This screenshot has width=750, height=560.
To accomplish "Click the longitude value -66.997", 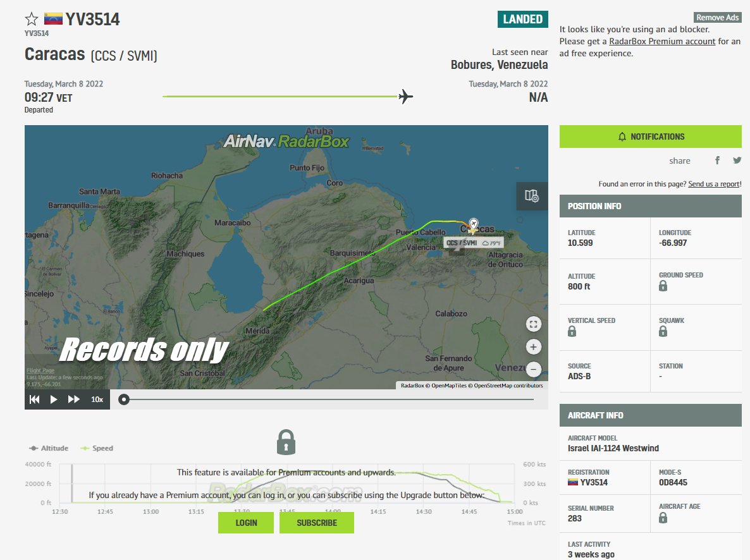I will (x=673, y=243).
